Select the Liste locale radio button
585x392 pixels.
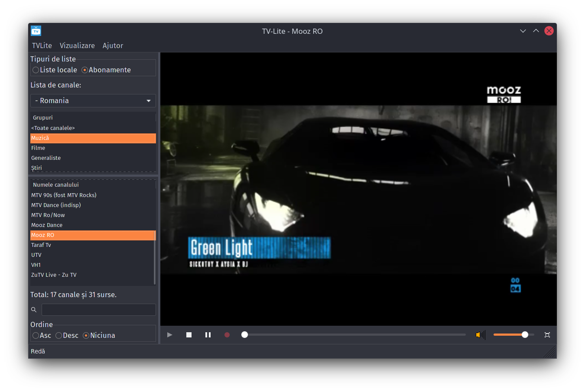click(55, 70)
